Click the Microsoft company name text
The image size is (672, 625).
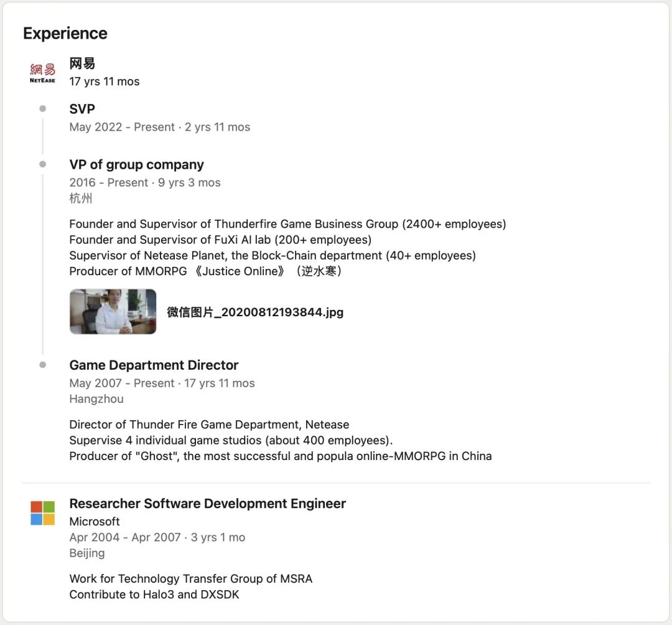click(95, 521)
